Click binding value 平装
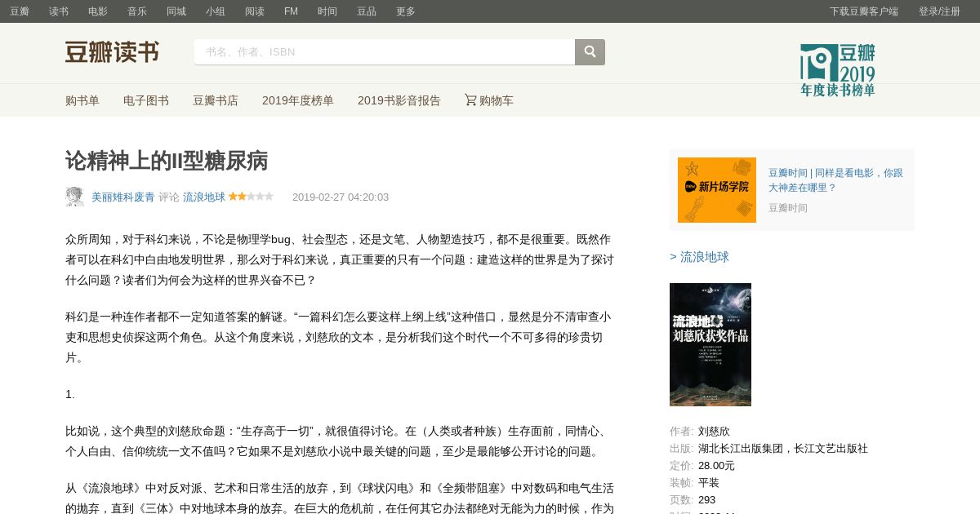This screenshot has height=514, width=980. click(709, 483)
